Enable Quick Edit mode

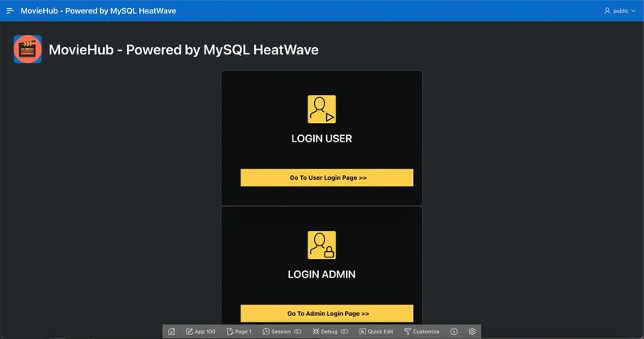(376, 331)
